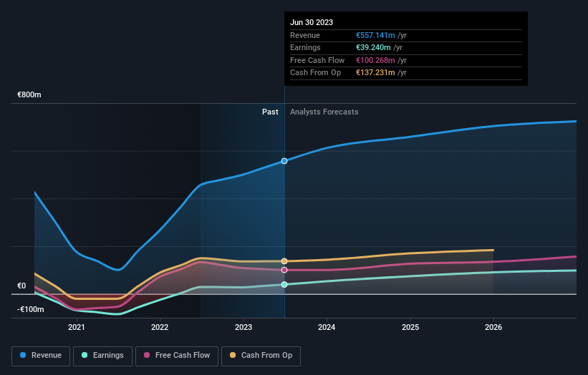
Task: Click the 2021 x-axis label
Action: [77, 327]
